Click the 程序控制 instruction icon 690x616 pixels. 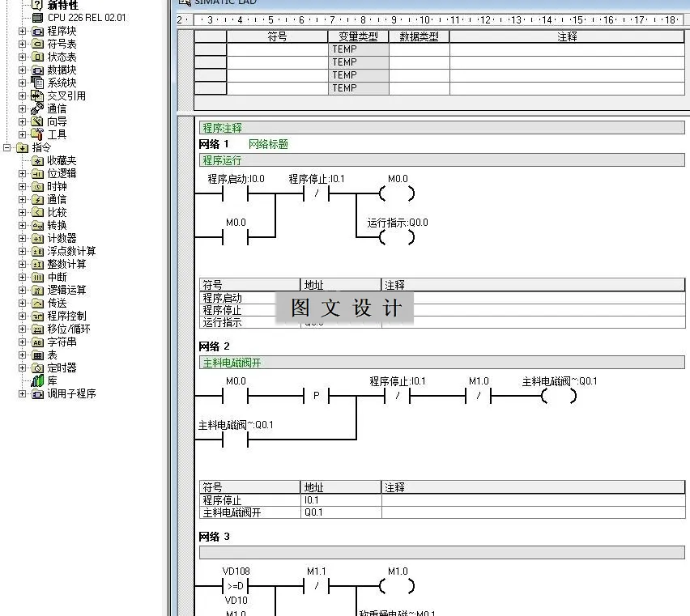coord(37,316)
